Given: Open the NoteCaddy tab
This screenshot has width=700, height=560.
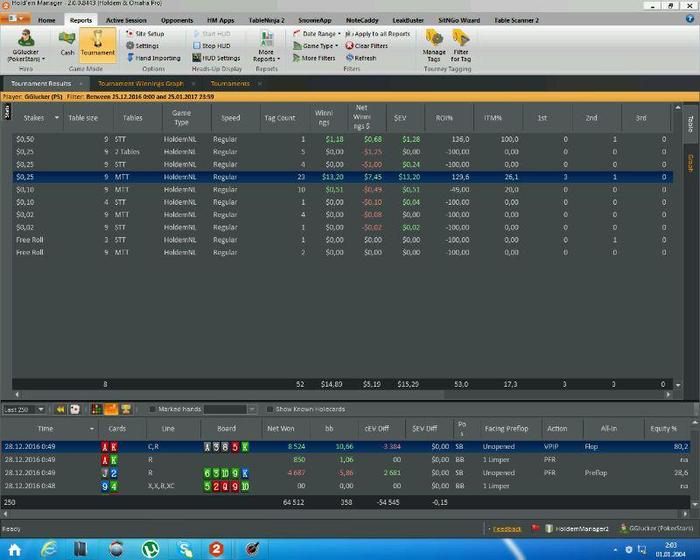Looking at the screenshot, I should pos(362,20).
